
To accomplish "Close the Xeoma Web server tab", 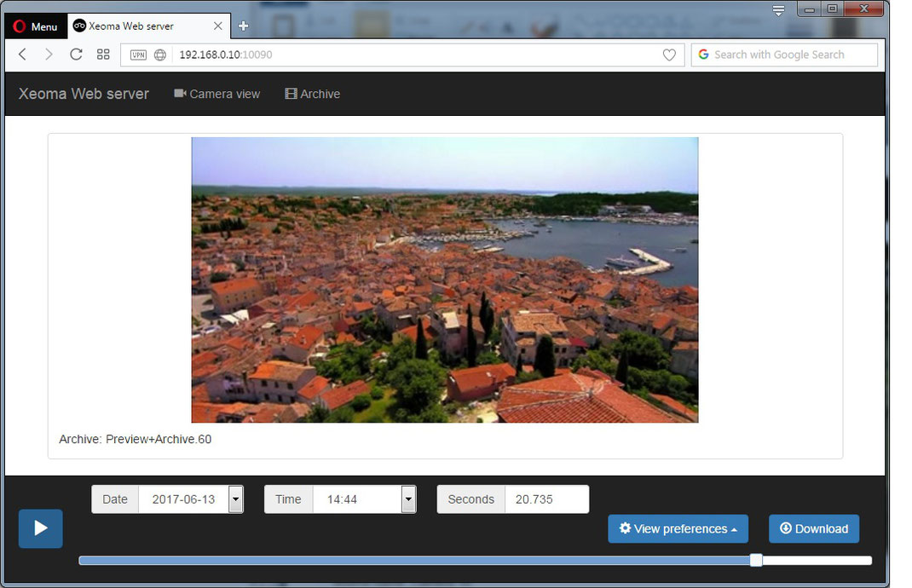I will click(217, 26).
